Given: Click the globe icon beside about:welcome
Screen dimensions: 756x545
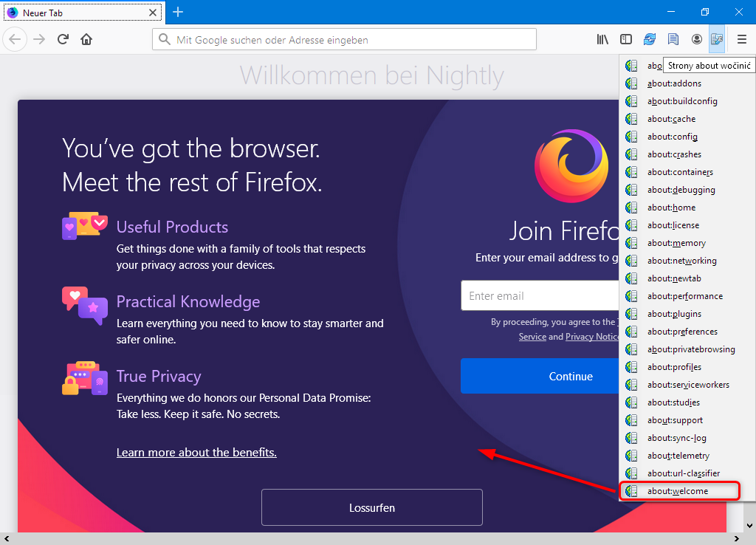Looking at the screenshot, I should click(631, 491).
